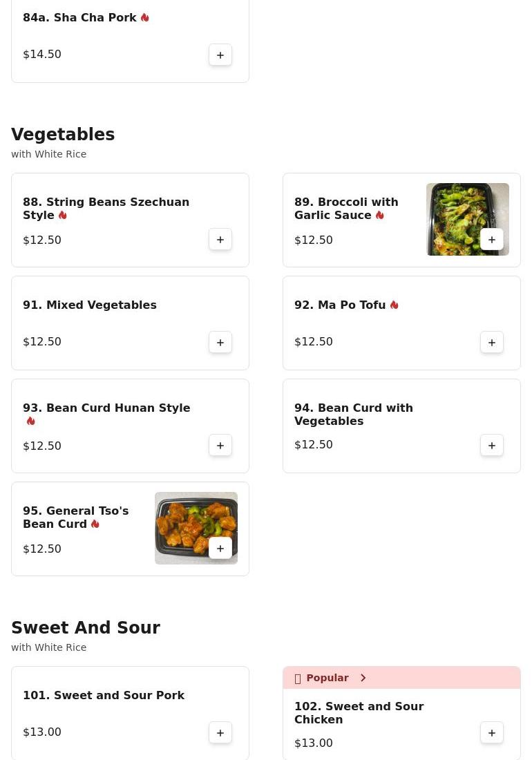Image resolution: width=532 pixels, height=760 pixels.
Task: Click the Vegetables section heading
Action: point(63,135)
